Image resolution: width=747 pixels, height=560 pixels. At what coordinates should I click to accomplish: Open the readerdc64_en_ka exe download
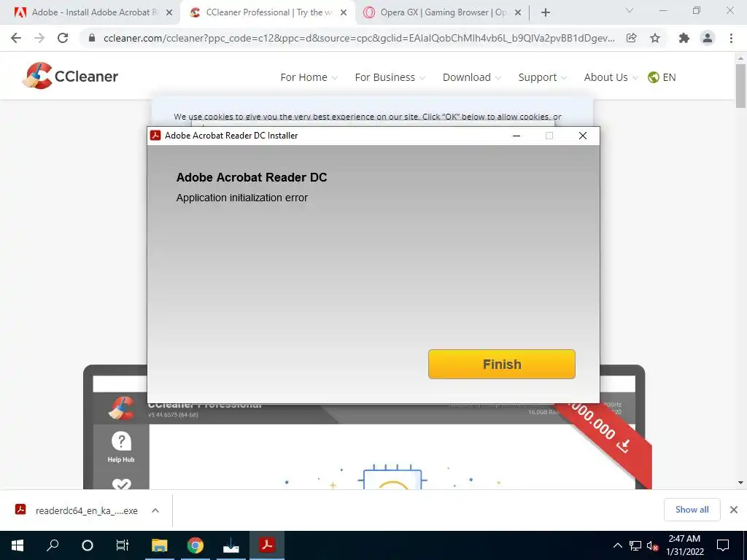click(x=86, y=510)
